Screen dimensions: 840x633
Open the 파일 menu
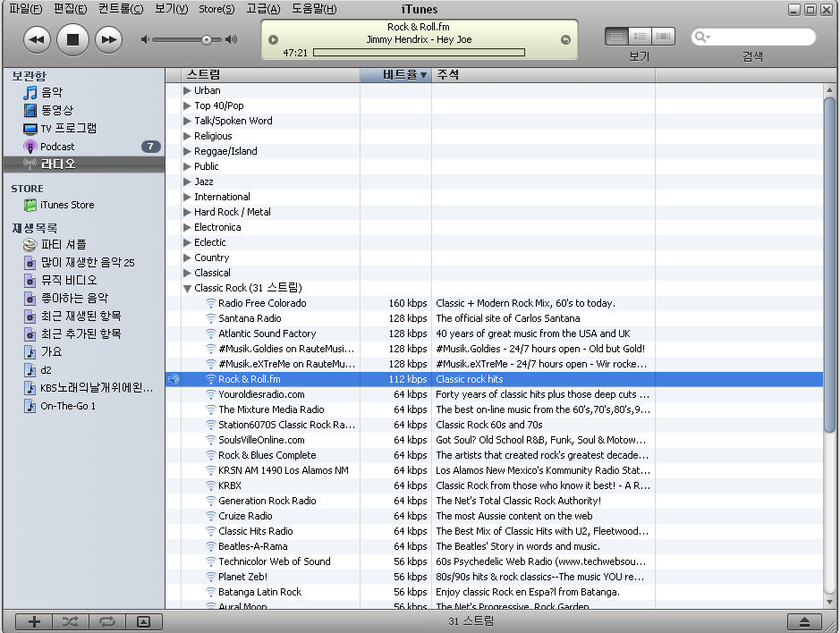tap(26, 9)
